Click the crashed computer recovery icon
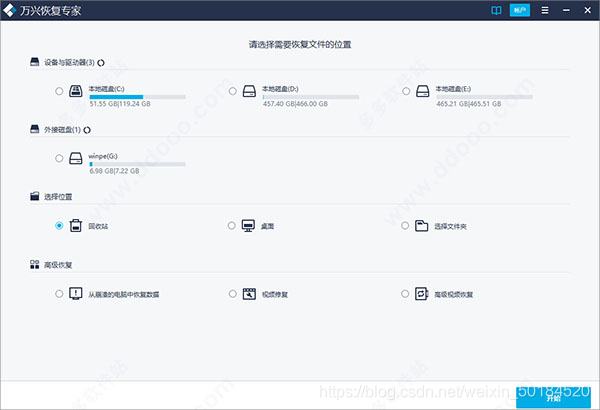The width and height of the screenshot is (600, 410). pos(76,293)
